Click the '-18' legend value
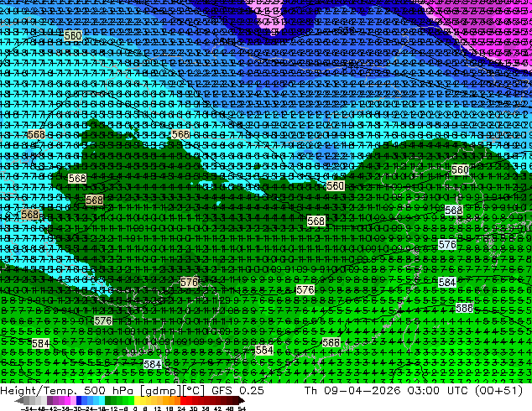 99,408
